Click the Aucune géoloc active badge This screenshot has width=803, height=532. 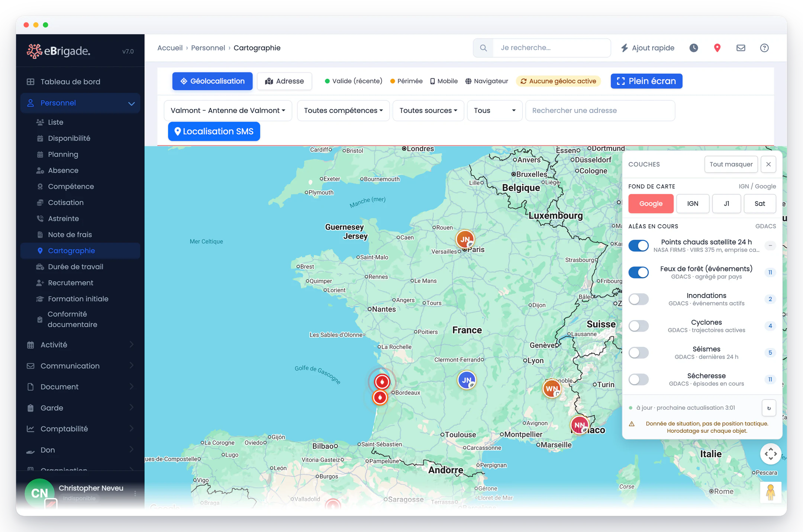pos(558,81)
